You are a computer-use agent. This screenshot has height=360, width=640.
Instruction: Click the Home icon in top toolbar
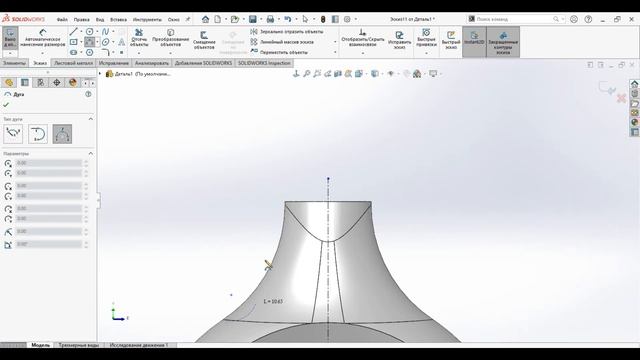205,19
